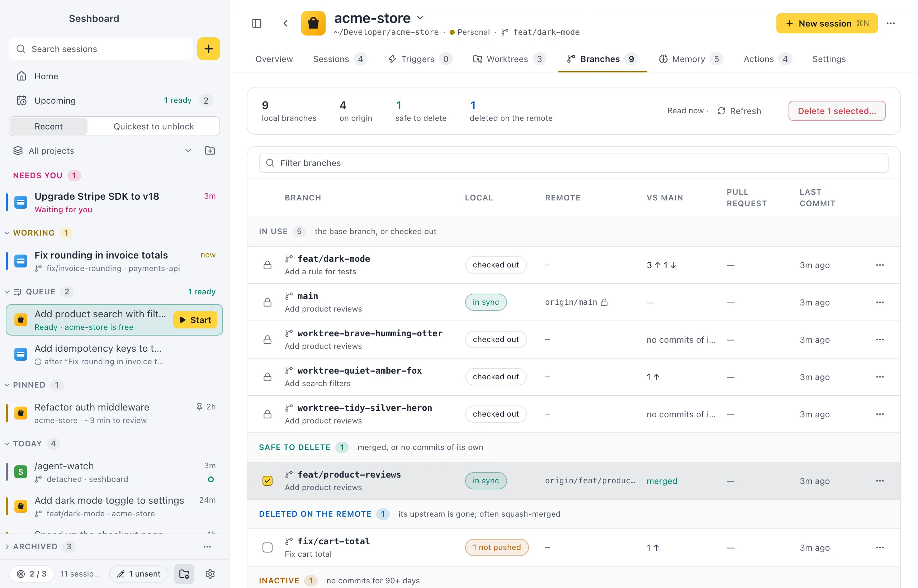Viewport: 918px width, 588px height.
Task: Open row menu for fix/cart-total
Action: 880,547
